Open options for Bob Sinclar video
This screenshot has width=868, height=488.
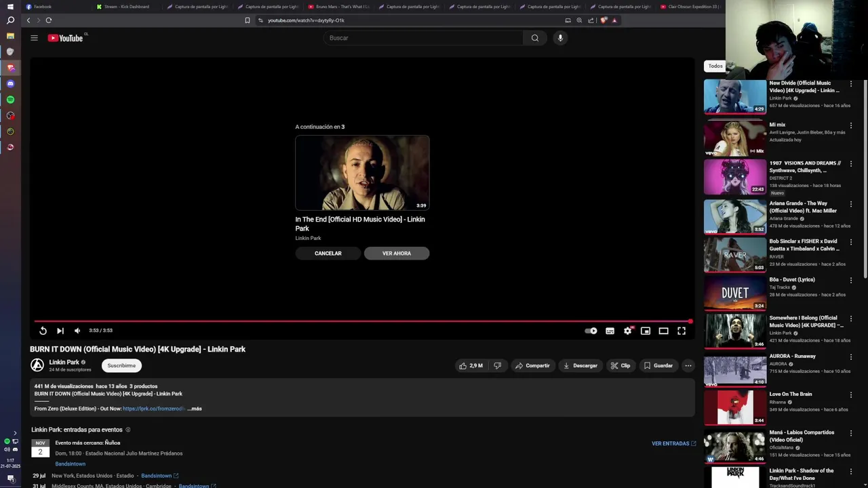click(851, 241)
